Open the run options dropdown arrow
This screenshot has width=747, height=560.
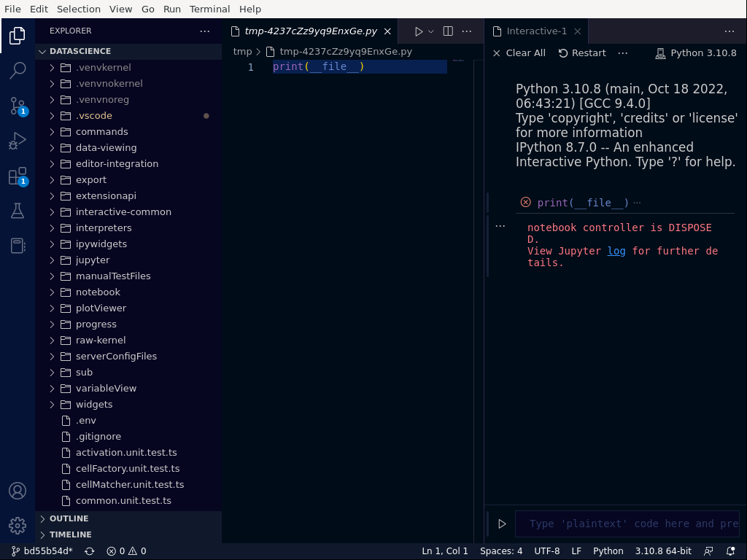click(430, 31)
